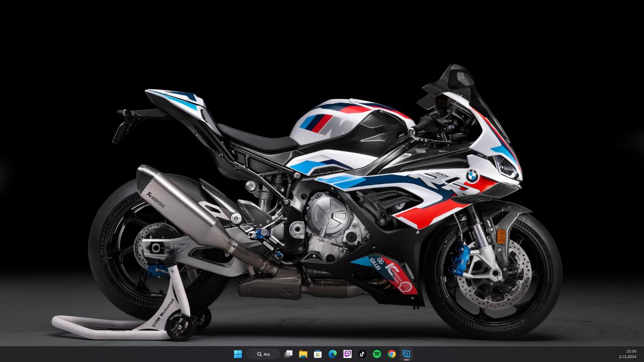Launch File Explorer from the taskbar
This screenshot has height=362, width=644.
pyautogui.click(x=303, y=354)
